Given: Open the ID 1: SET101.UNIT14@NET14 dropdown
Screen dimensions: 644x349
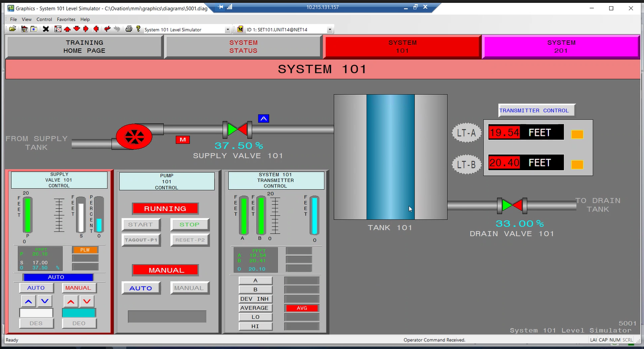Looking at the screenshot, I should 329,30.
